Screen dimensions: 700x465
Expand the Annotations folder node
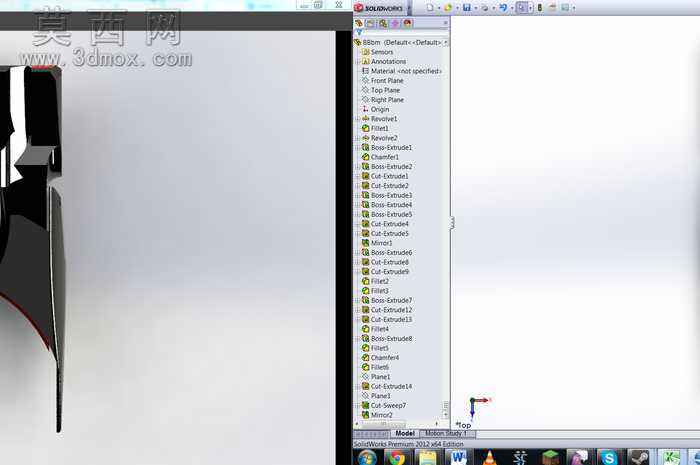pyautogui.click(x=357, y=62)
